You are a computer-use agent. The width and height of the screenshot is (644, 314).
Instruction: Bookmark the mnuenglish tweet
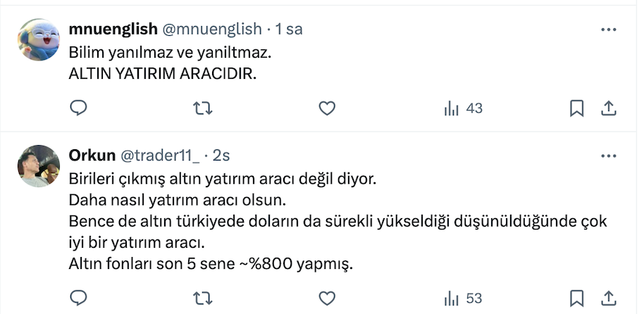click(x=576, y=108)
